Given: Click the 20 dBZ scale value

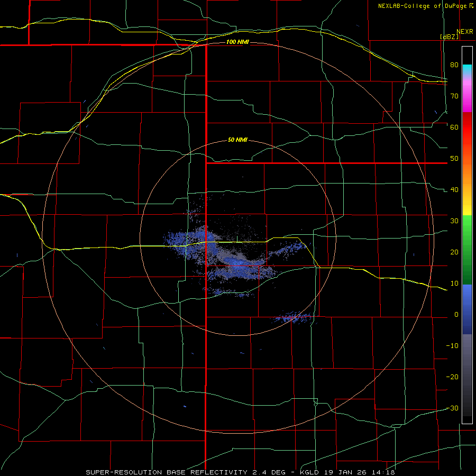Looking at the screenshot, I should click(x=454, y=252).
